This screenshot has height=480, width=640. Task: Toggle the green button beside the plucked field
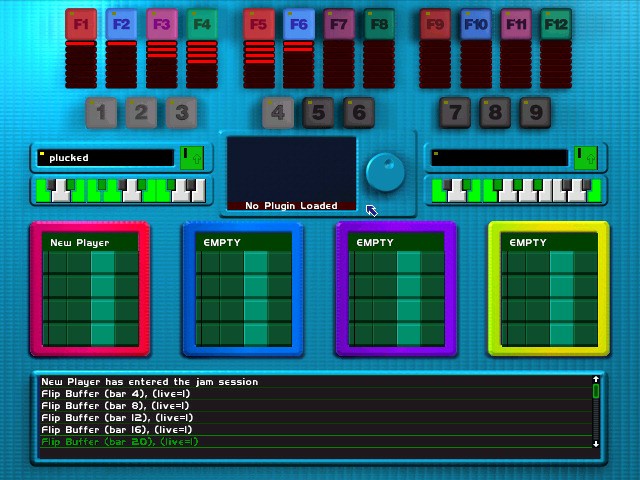pos(191,158)
